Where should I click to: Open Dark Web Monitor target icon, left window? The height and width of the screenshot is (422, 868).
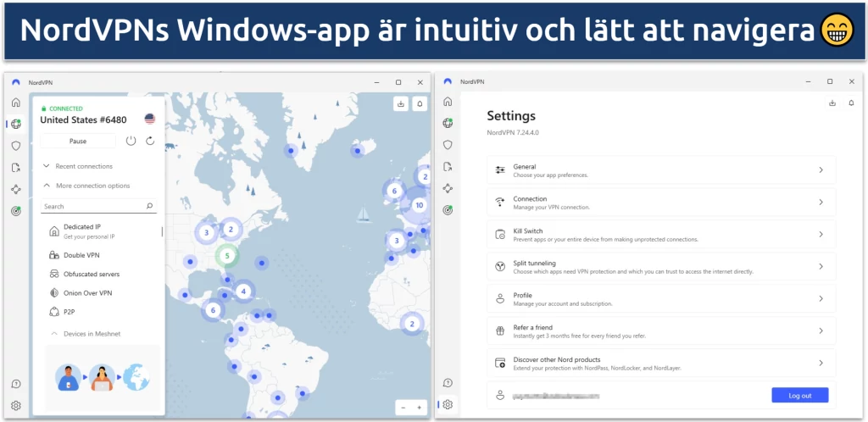pos(16,211)
